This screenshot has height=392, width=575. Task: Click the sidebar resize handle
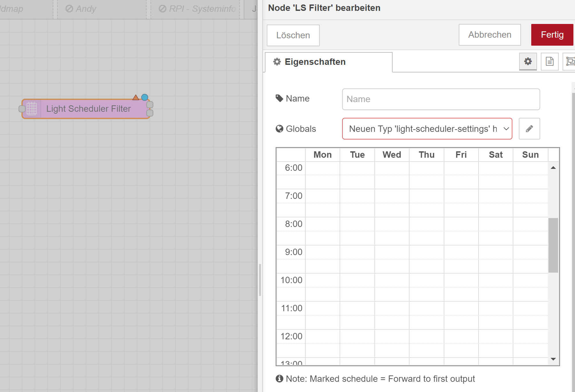[x=260, y=280]
